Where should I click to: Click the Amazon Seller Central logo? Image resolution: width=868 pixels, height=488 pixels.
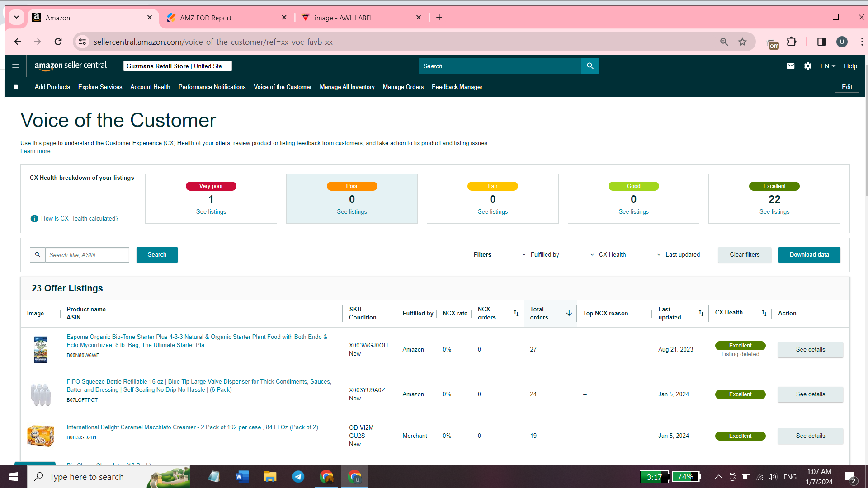71,66
